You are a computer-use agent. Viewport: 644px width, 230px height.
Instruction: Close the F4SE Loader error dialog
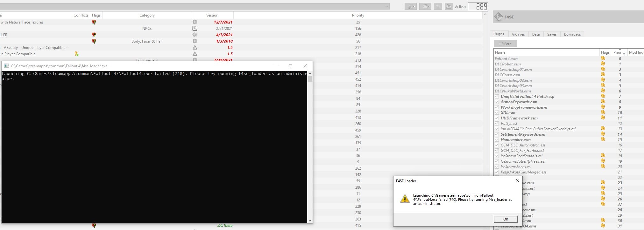coord(517,181)
